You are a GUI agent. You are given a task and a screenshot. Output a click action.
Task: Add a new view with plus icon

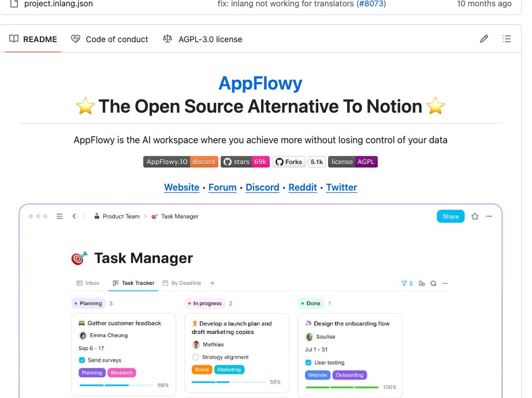click(x=213, y=283)
